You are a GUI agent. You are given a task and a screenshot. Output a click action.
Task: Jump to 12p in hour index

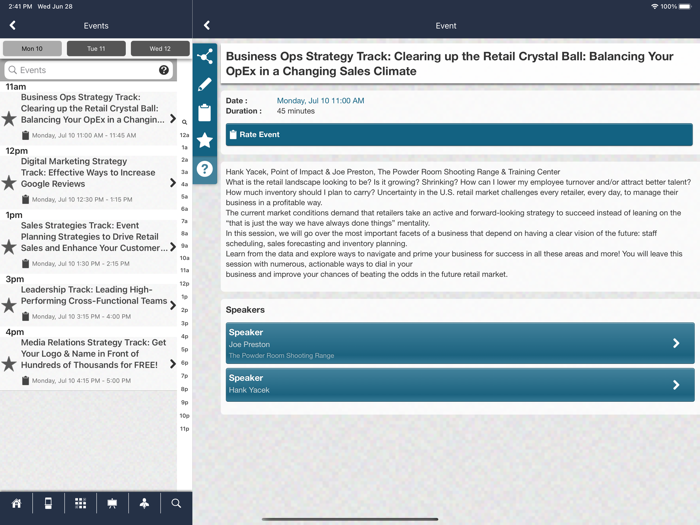point(184,283)
